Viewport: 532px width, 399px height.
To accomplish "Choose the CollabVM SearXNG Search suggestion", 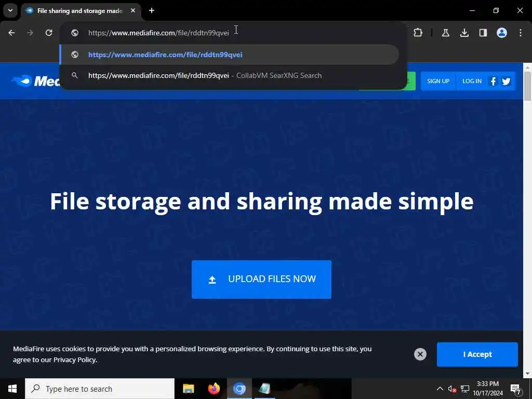I will pyautogui.click(x=229, y=75).
